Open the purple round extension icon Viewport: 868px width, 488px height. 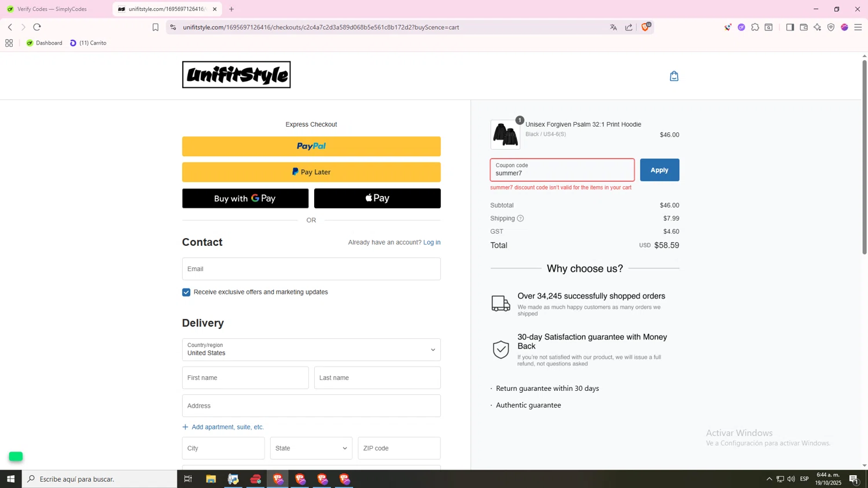click(x=741, y=27)
